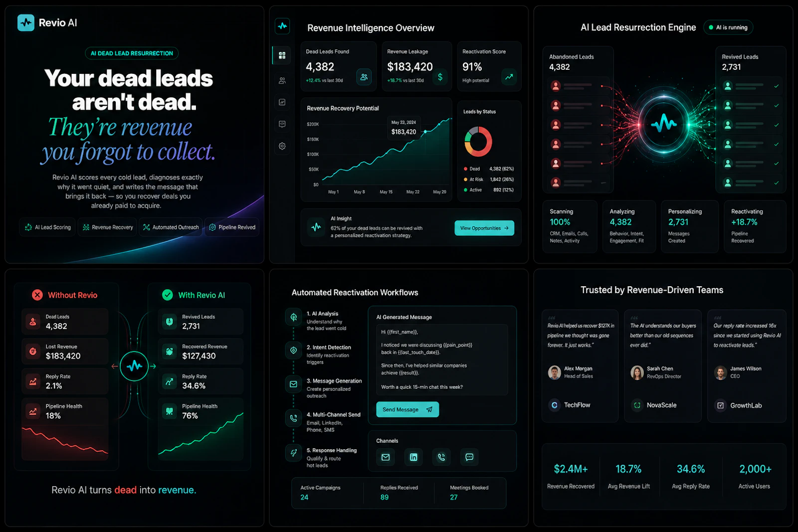Click the red X icon by Without Revio
This screenshot has width=798, height=532.
click(x=37, y=295)
